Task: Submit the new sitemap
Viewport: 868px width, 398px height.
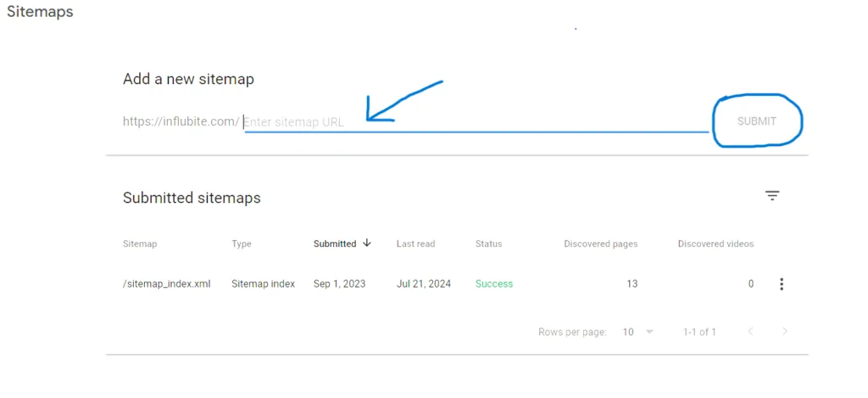Action: (x=757, y=121)
